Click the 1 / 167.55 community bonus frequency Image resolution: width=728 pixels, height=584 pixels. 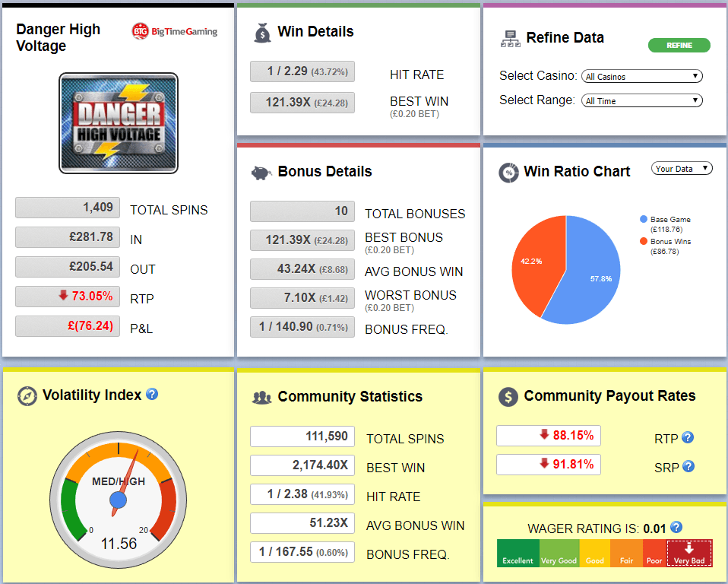point(302,552)
